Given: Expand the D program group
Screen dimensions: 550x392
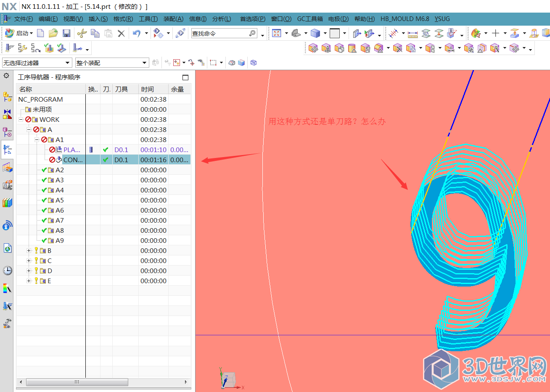Looking at the screenshot, I should pos(29,271).
